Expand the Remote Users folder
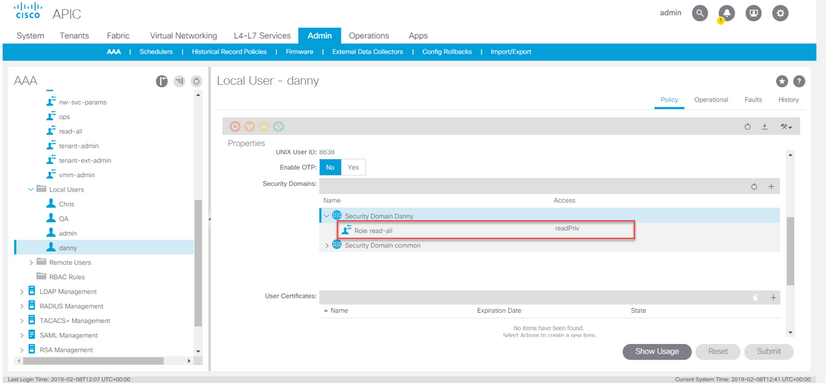This screenshot has height=388, width=828. pyautogui.click(x=31, y=262)
